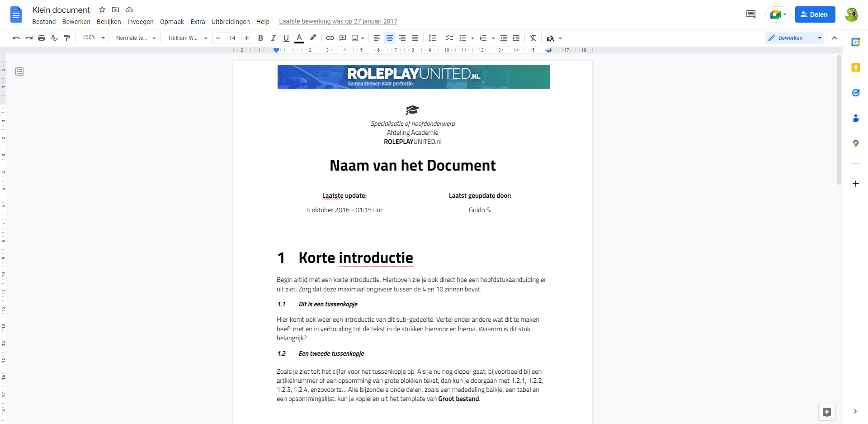Toggle bold formatting
The width and height of the screenshot is (868, 424).
260,38
